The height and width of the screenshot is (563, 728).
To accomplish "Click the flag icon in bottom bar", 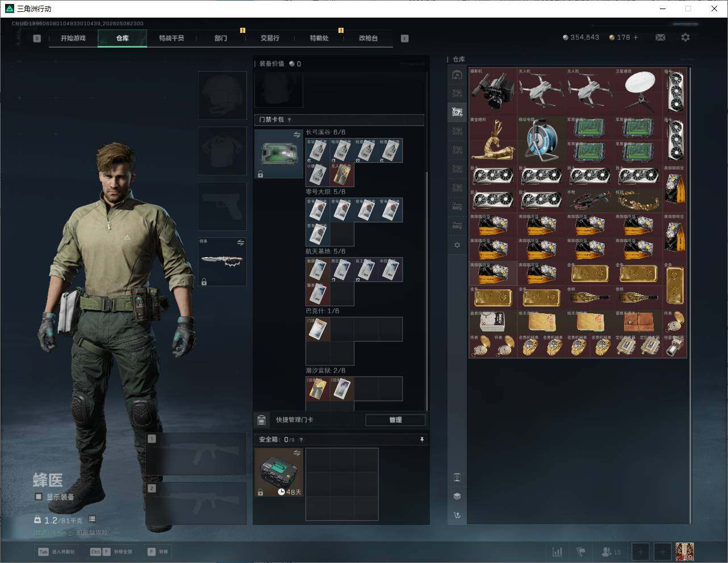I will point(581,552).
